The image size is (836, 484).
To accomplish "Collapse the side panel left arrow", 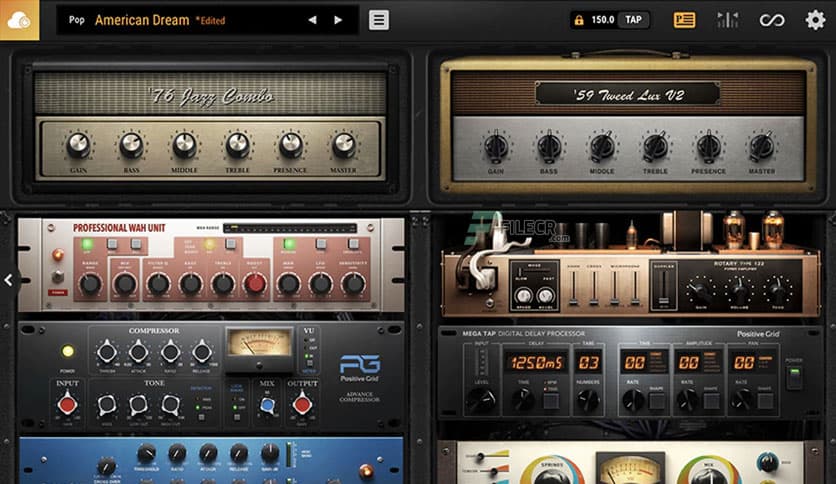I will tap(8, 280).
